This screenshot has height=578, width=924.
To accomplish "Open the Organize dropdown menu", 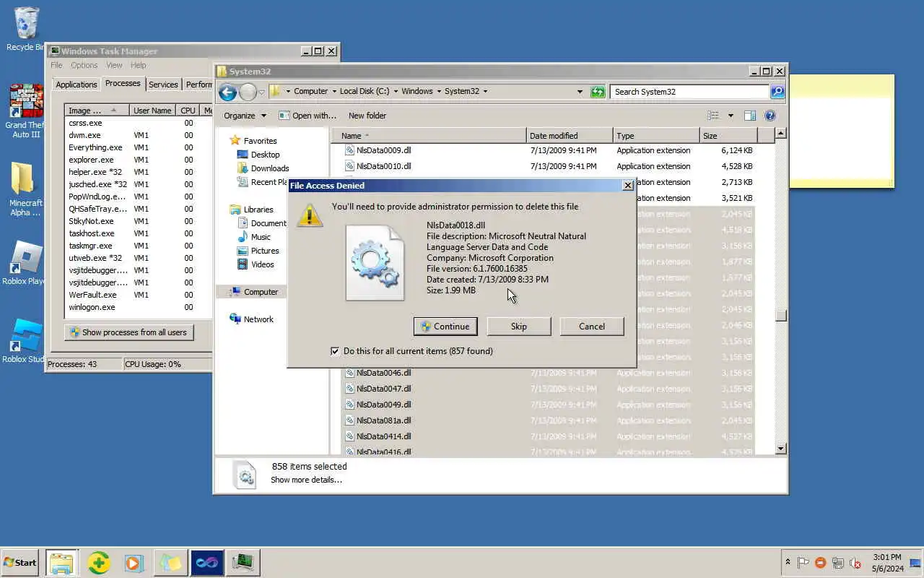I will tap(245, 116).
